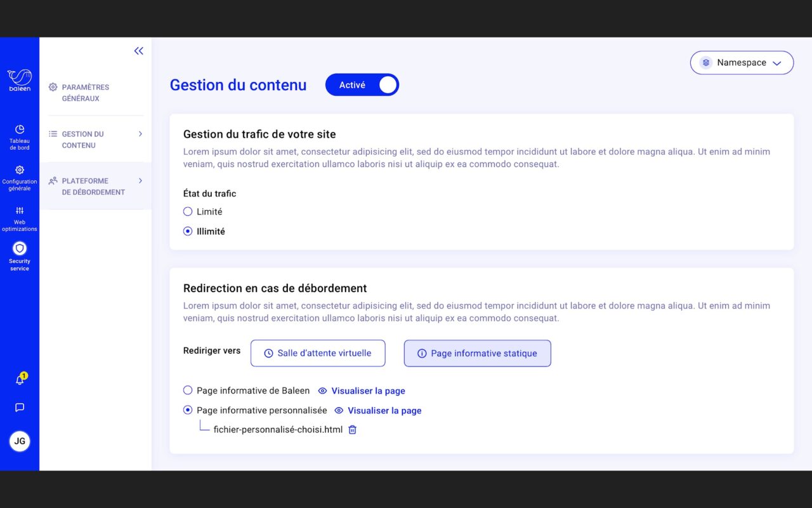The width and height of the screenshot is (812, 508).
Task: Open Web optimizations sliders icon
Action: point(20,211)
